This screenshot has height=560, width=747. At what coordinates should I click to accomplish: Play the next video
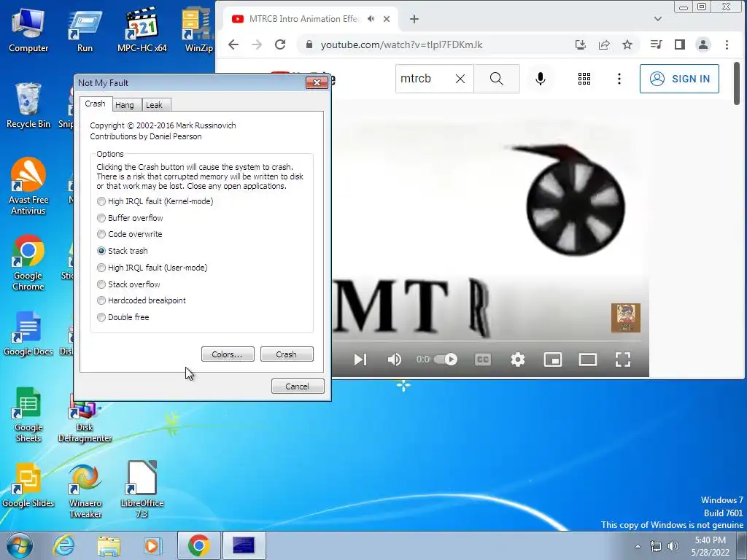[360, 359]
